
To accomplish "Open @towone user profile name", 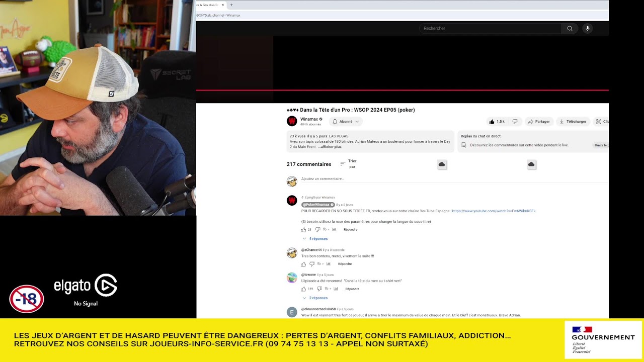I will [308, 275].
